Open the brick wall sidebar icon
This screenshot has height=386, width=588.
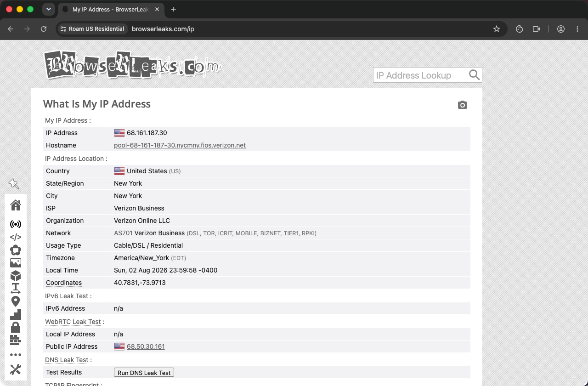click(x=16, y=340)
